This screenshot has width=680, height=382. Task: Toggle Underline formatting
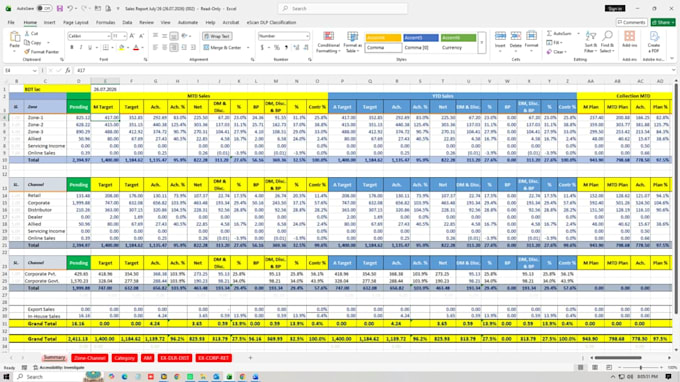tap(90, 48)
